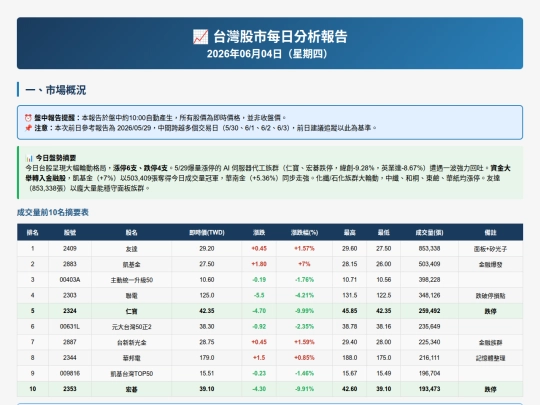Click the 面板+矽光子 remark cell
The width and height of the screenshot is (540, 405).
pyautogui.click(x=490, y=249)
